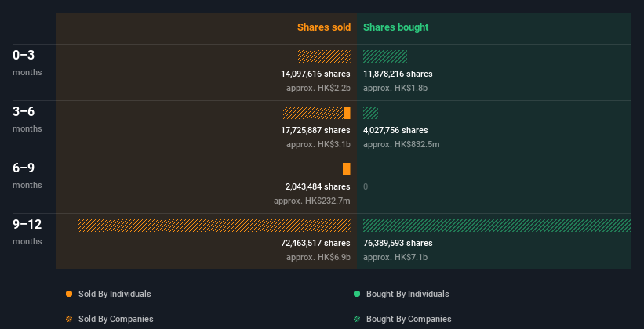Toggle the Sold By Individuals legend label
The width and height of the screenshot is (644, 329).
(x=115, y=294)
